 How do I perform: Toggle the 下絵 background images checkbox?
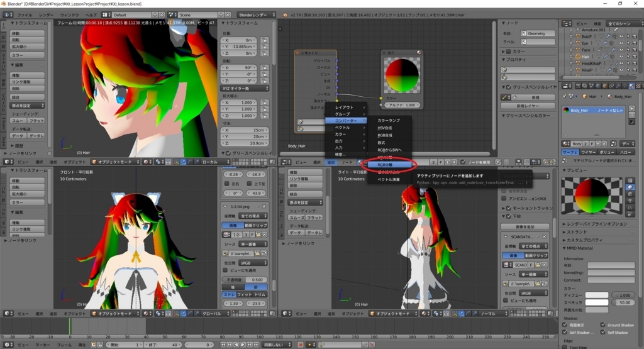coord(509,216)
